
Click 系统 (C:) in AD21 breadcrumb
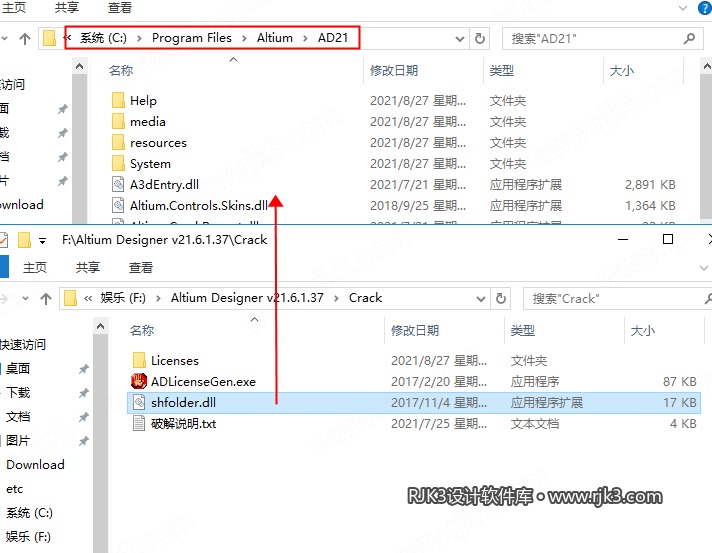point(103,38)
